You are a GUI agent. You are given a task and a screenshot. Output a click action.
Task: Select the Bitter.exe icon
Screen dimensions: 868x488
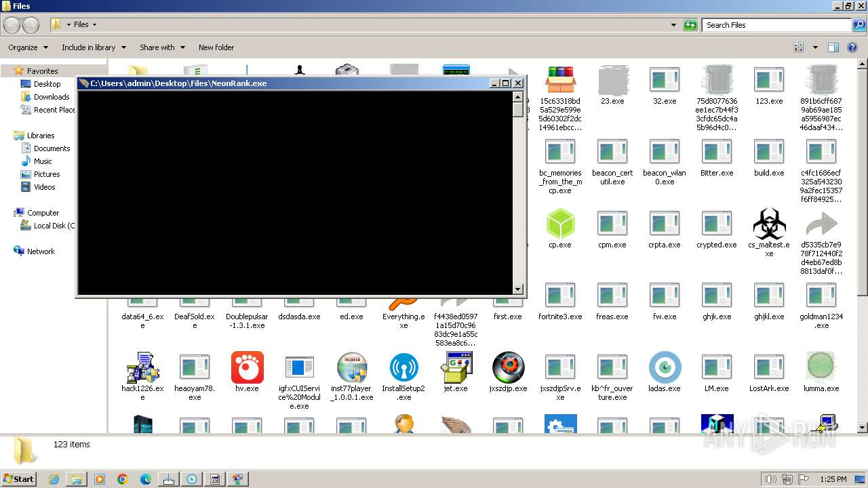click(x=717, y=152)
